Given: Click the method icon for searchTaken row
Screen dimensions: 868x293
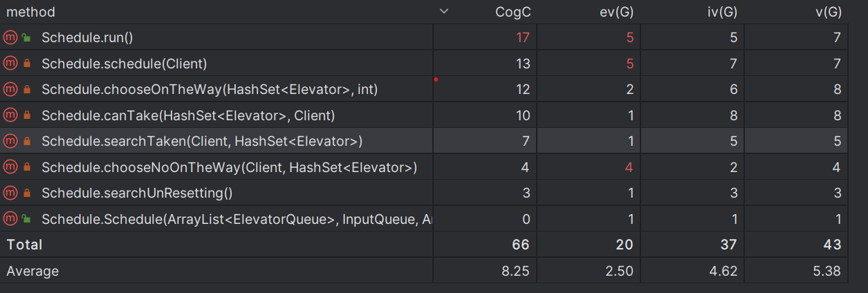Looking at the screenshot, I should click(x=10, y=141).
